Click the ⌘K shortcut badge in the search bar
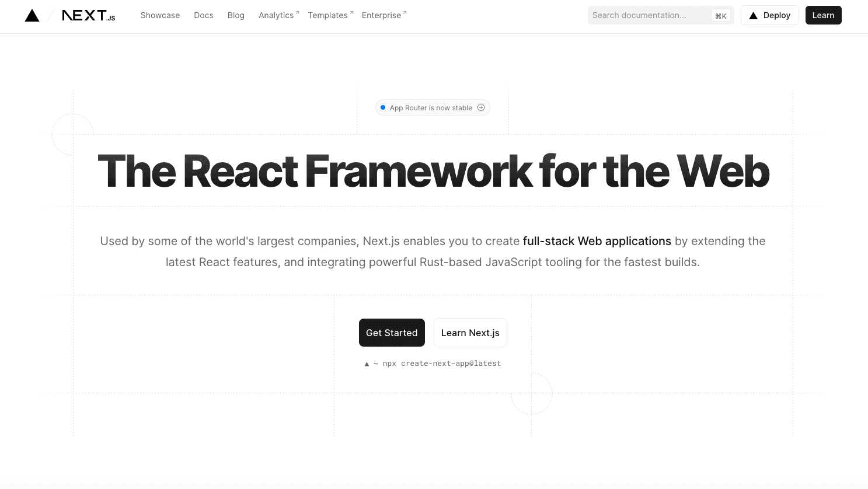Viewport: 868px width, 489px height. point(721,16)
